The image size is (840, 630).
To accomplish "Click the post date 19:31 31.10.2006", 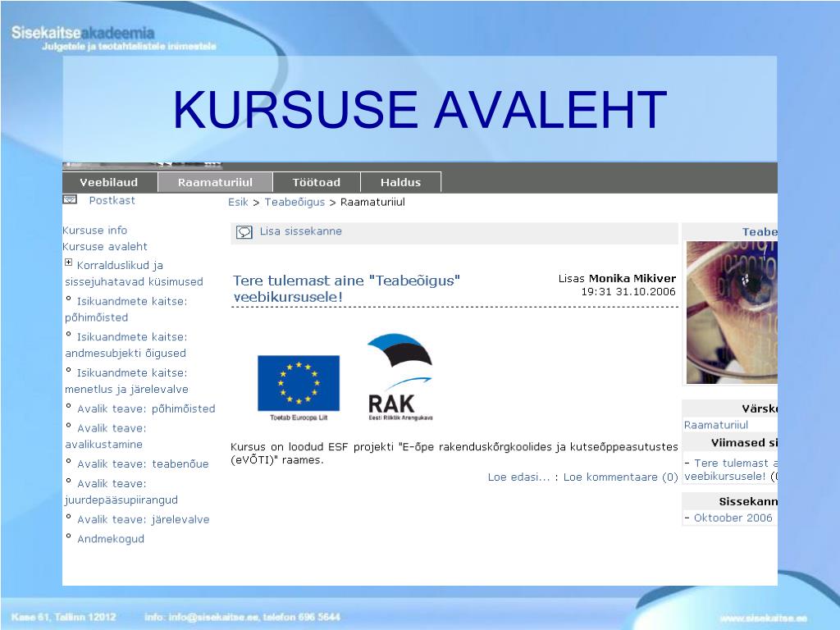I will coord(628,292).
